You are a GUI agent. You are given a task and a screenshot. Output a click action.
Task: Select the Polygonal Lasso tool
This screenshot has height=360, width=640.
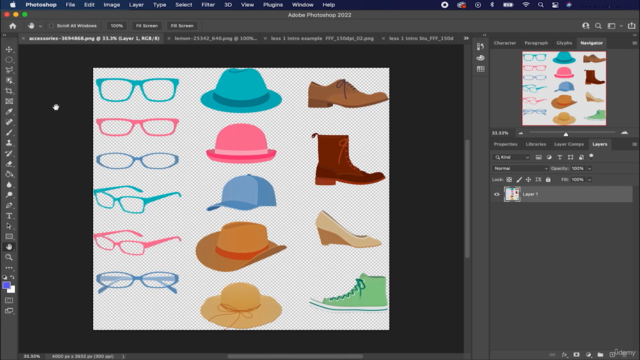pos(9,70)
